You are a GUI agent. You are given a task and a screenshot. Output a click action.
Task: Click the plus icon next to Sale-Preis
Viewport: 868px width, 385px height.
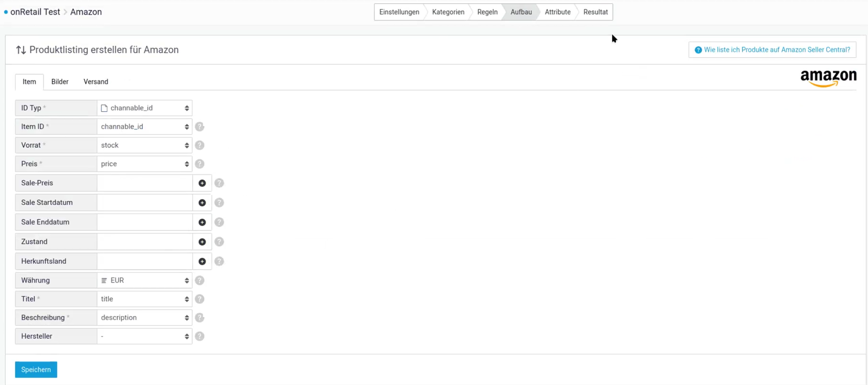click(202, 183)
